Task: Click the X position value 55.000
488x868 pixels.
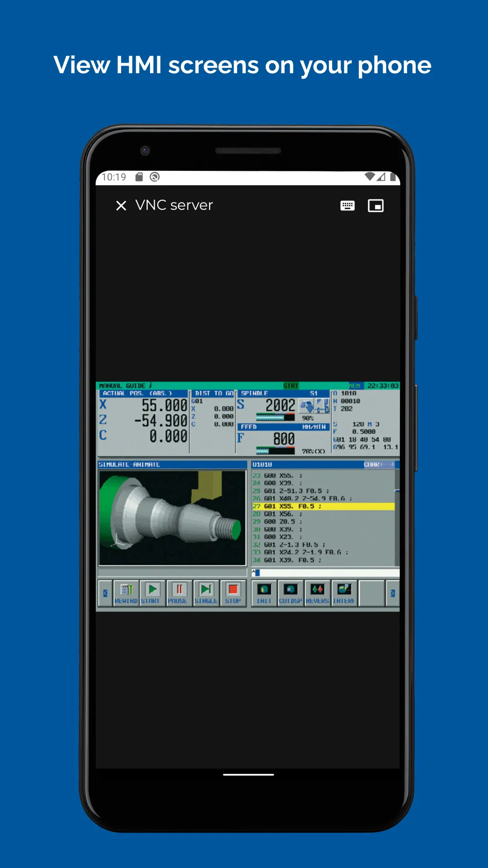Action: (x=164, y=406)
